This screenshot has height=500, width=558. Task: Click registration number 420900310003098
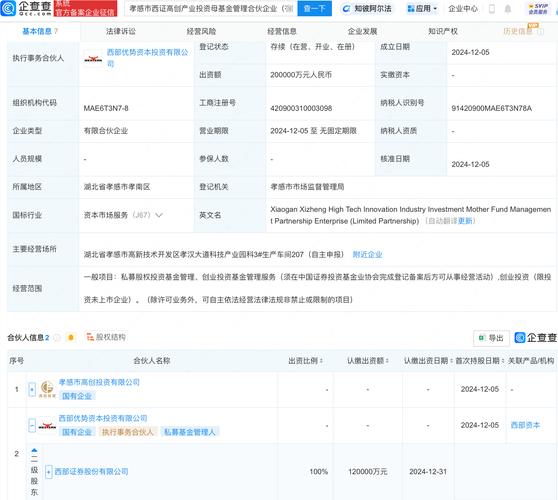pyautogui.click(x=301, y=108)
